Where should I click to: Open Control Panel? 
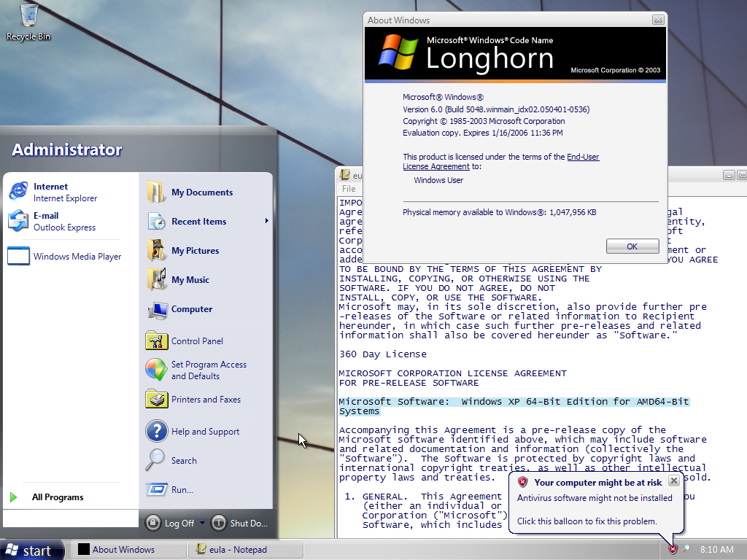[x=196, y=341]
